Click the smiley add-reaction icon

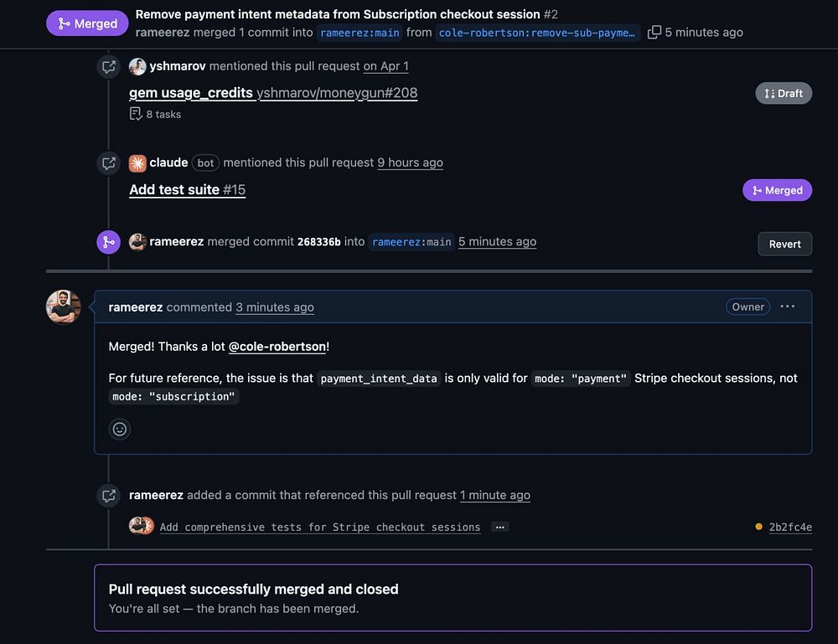[120, 429]
